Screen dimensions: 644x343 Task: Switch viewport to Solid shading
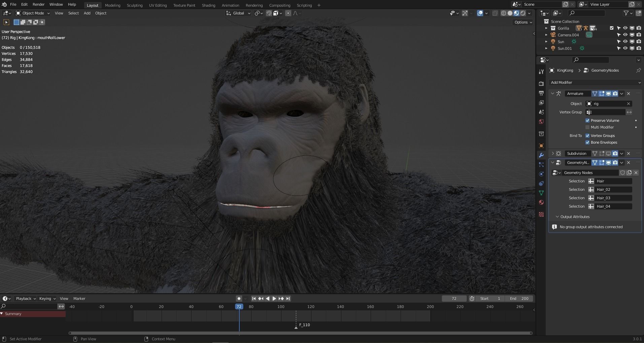[x=510, y=13]
